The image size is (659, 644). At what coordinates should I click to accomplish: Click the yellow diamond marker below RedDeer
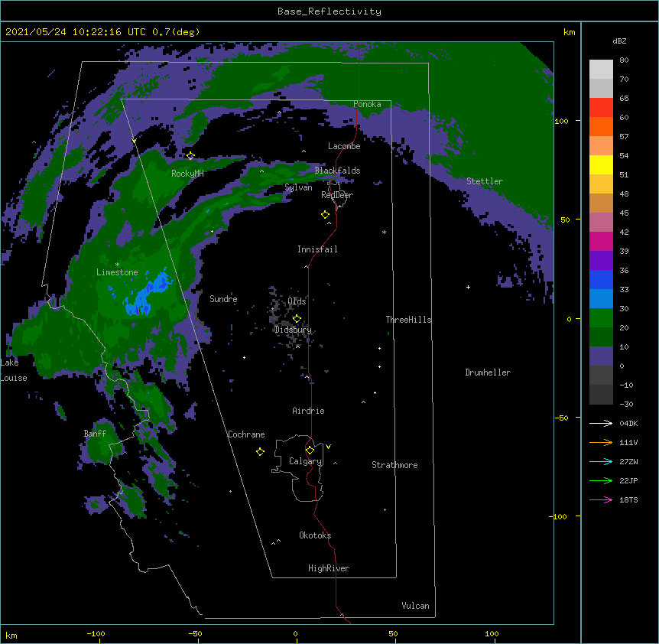[325, 215]
